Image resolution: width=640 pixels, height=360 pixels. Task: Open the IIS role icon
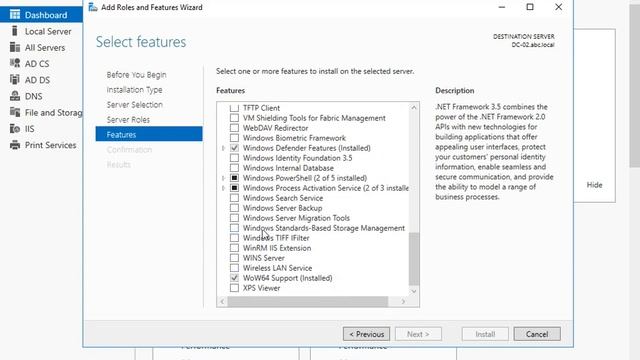coord(15,129)
